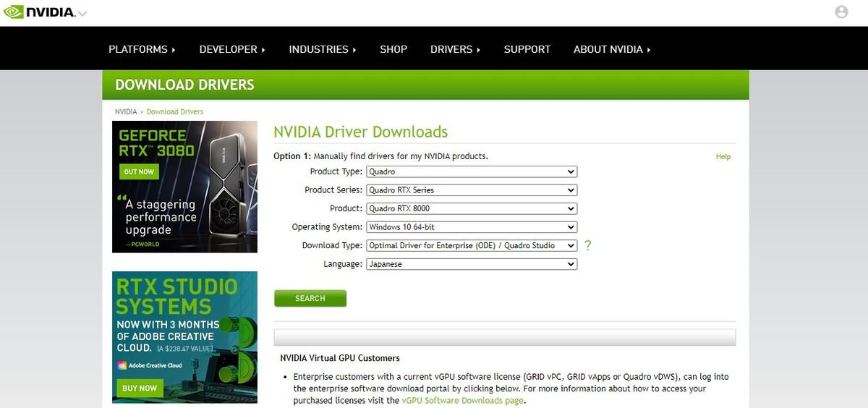Go to the Support page
The width and height of the screenshot is (868, 408).
pos(527,49)
